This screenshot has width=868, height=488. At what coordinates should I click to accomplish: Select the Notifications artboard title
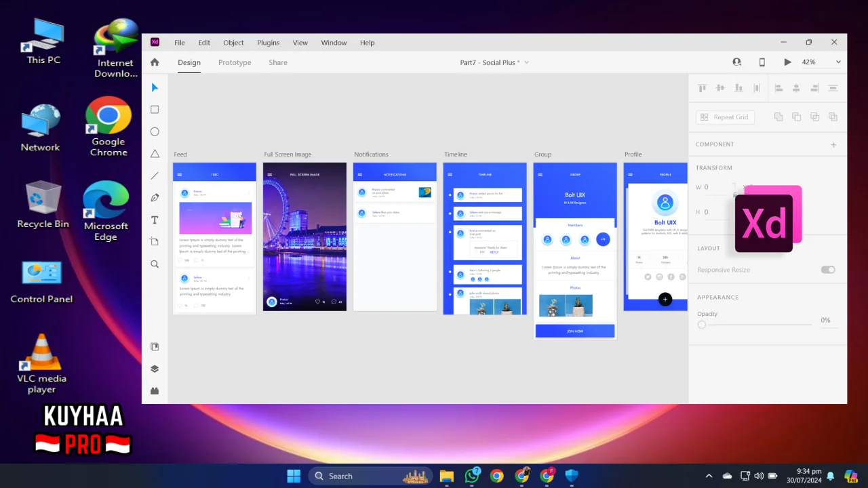pos(371,155)
